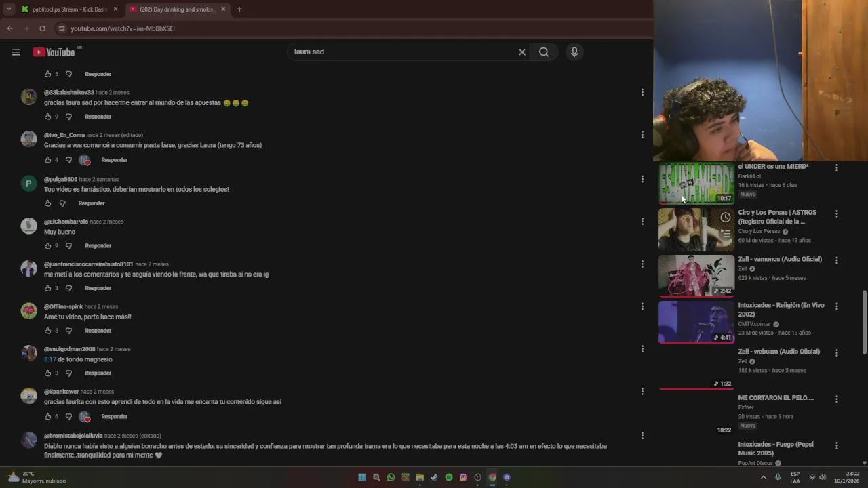Screen dimensions: 868x488
Task: Reply to @33kalashnikov33 comment
Action: pyautogui.click(x=98, y=117)
